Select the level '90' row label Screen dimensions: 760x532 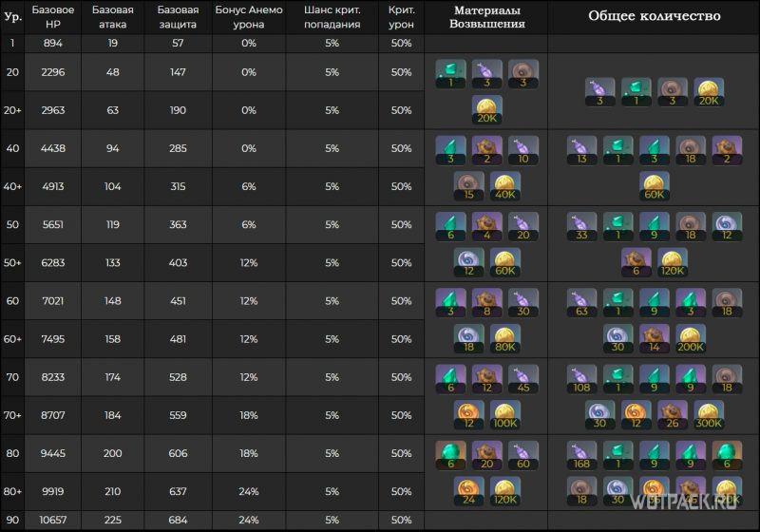[x=12, y=520]
